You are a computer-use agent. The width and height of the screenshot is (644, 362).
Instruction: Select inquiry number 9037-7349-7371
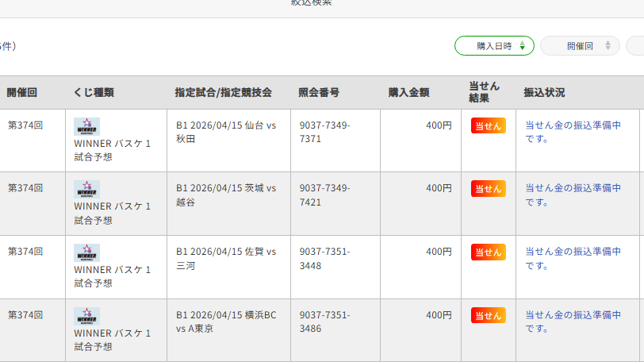(x=324, y=132)
